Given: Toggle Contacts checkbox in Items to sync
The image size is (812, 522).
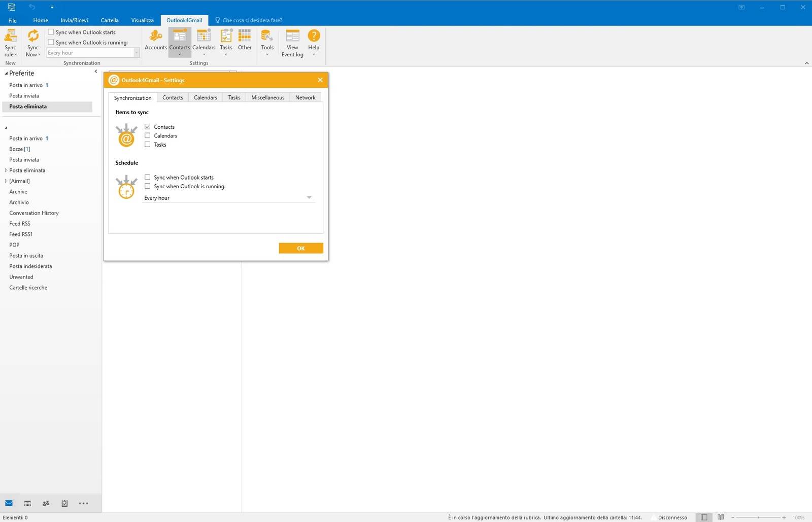Looking at the screenshot, I should (148, 126).
